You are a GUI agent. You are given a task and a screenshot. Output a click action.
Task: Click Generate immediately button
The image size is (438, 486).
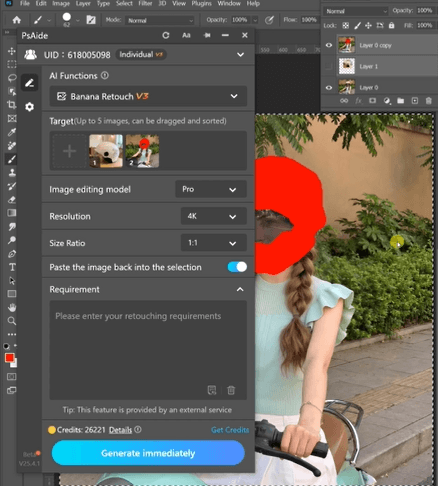click(148, 453)
